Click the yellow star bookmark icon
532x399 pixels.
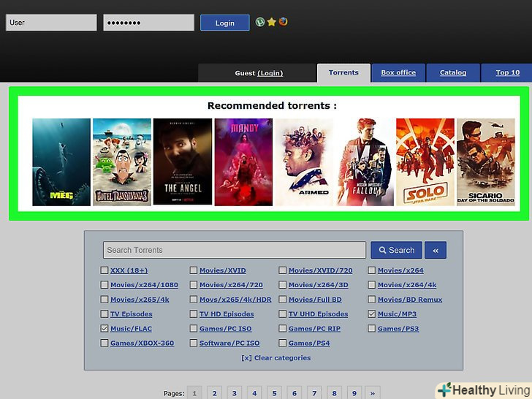tap(271, 22)
